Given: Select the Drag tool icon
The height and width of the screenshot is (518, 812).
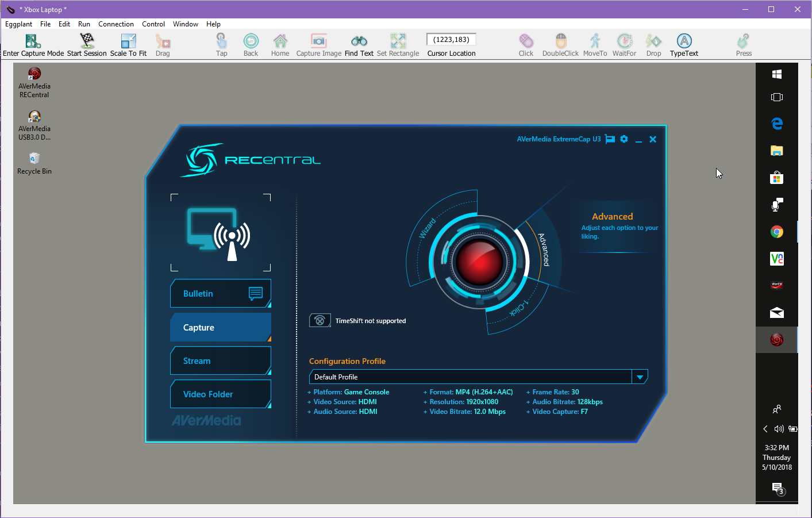Looking at the screenshot, I should pos(163,41).
